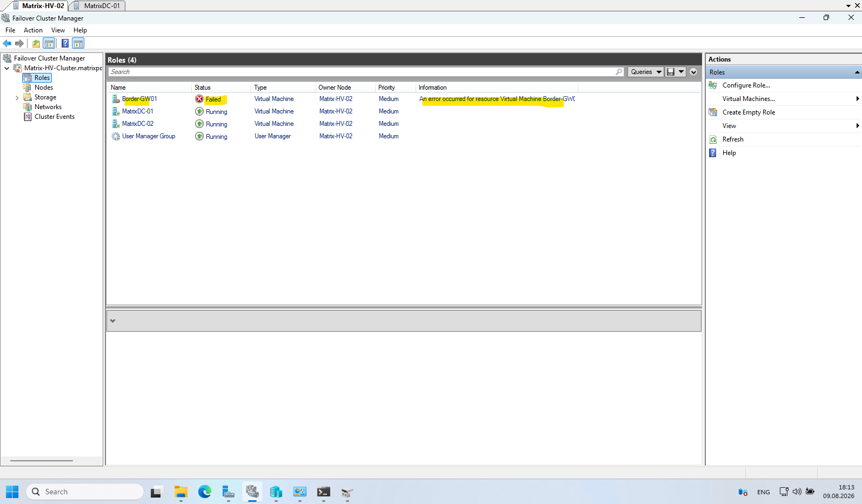Click Help in the Actions pane
Image resolution: width=862 pixels, height=504 pixels.
729,153
